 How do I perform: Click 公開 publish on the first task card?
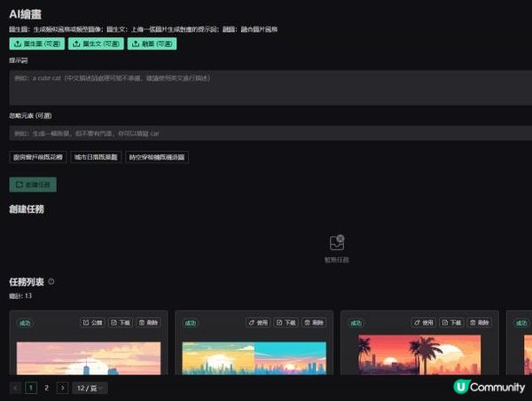click(92, 323)
